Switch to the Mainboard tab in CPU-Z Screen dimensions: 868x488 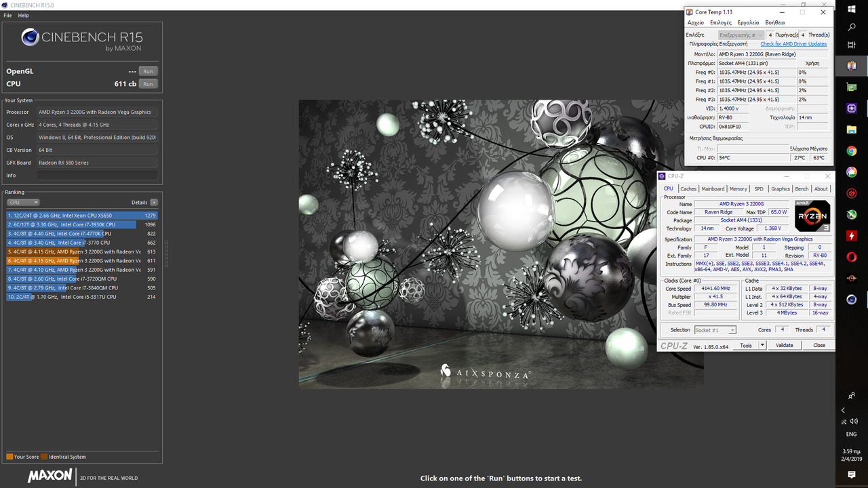[x=713, y=189]
